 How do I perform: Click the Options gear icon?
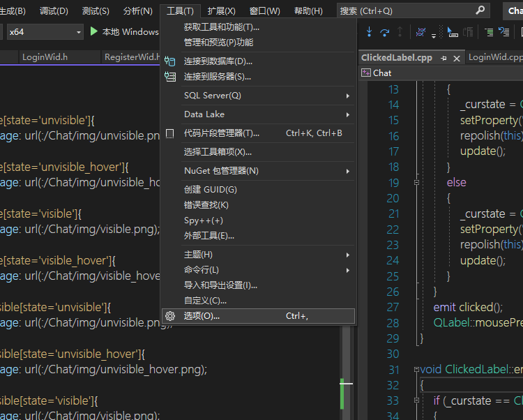click(170, 316)
